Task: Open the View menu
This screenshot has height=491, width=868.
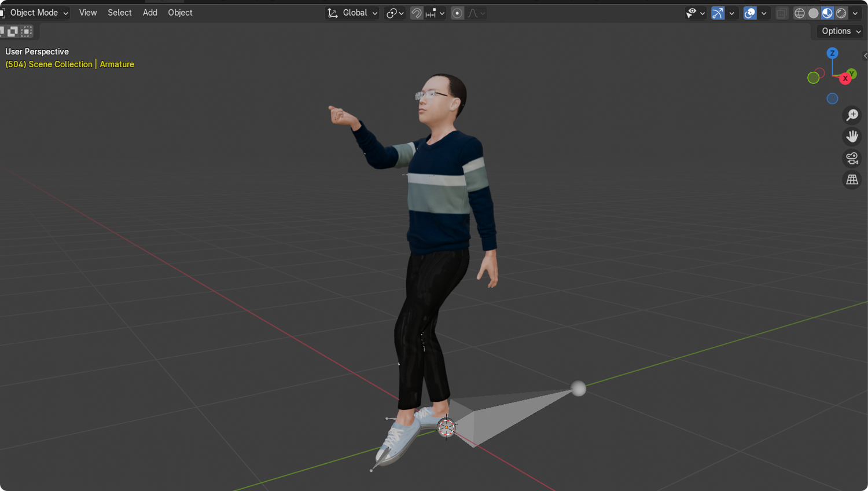Action: (88, 13)
